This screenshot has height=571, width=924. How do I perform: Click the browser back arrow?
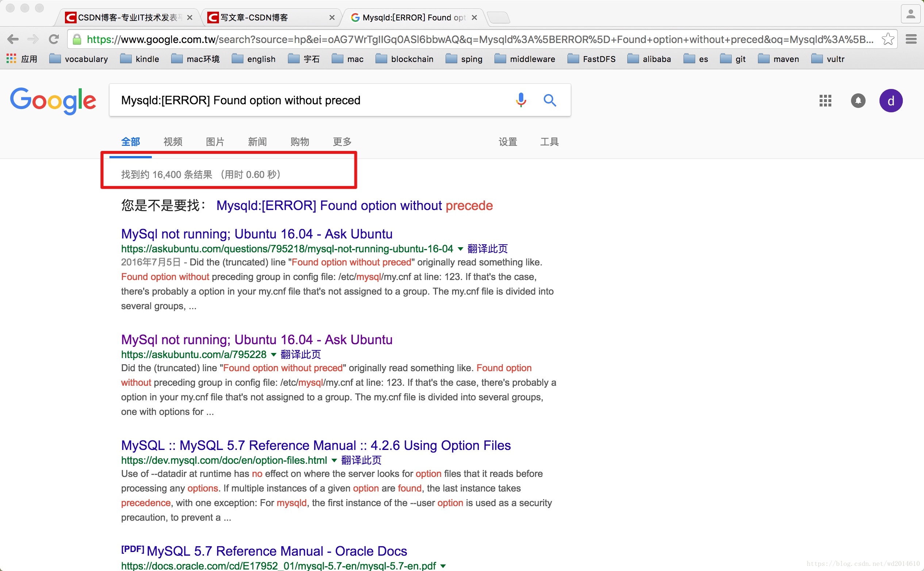[x=13, y=39]
